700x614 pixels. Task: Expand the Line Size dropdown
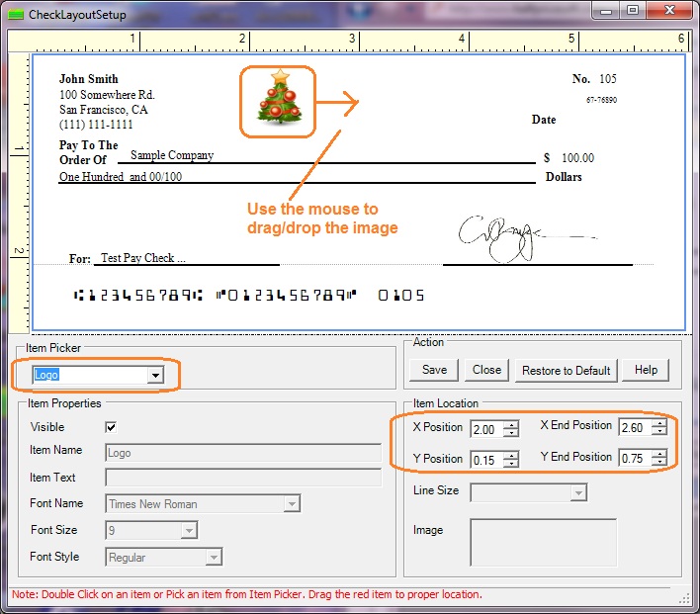pos(578,492)
